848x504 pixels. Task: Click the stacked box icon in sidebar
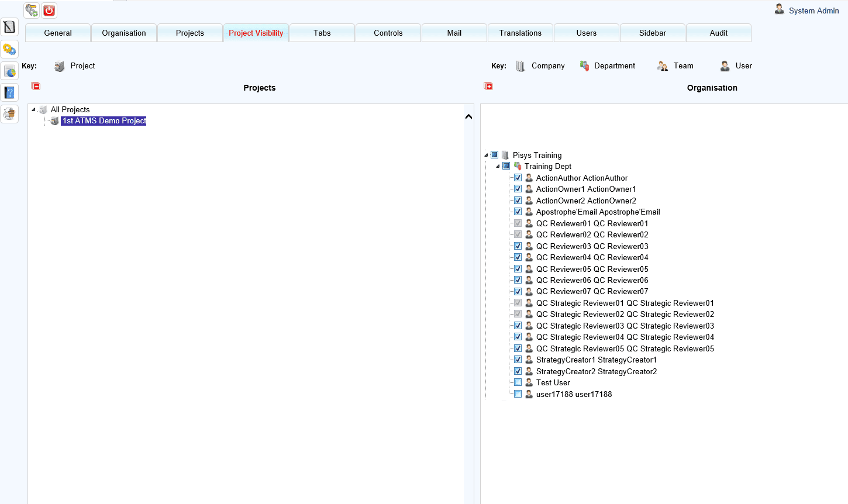[9, 114]
